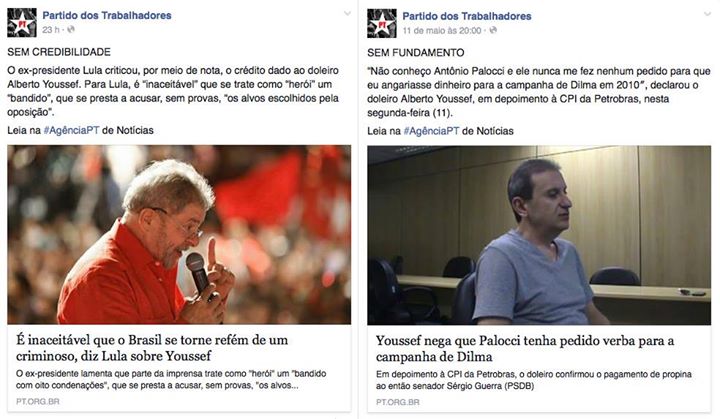Open Lula speaking photo thumbnail
Screen dimensions: 720x419
[179, 235]
